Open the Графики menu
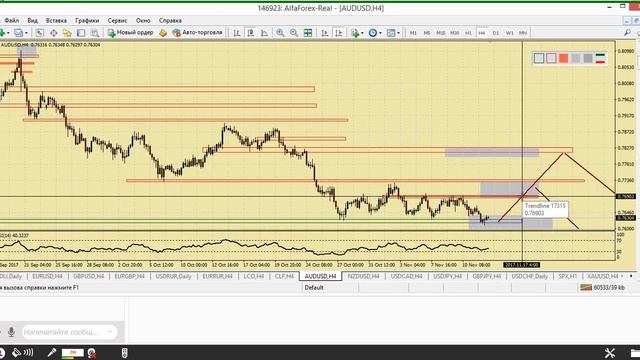 pos(87,20)
